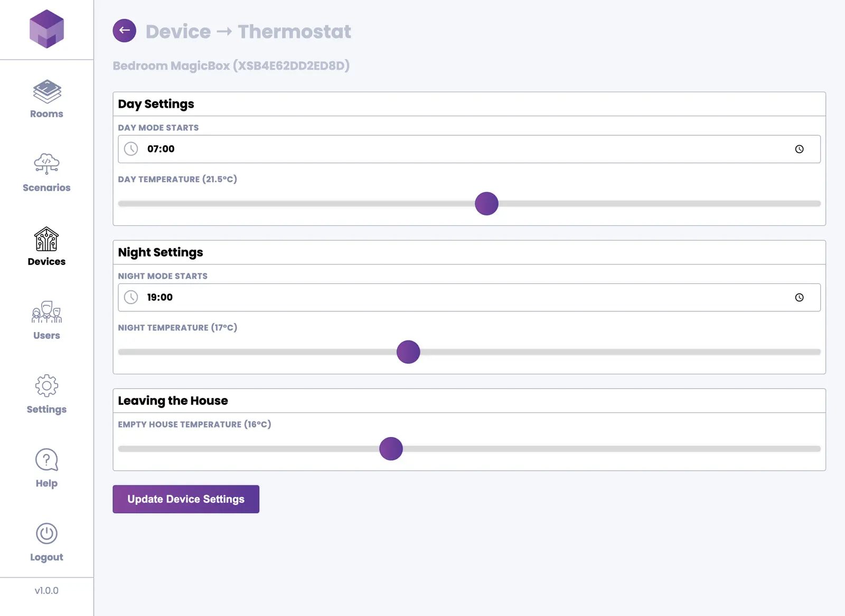Screen dimensions: 845x616
Task: Click the Scenarios menu label
Action: click(46, 188)
